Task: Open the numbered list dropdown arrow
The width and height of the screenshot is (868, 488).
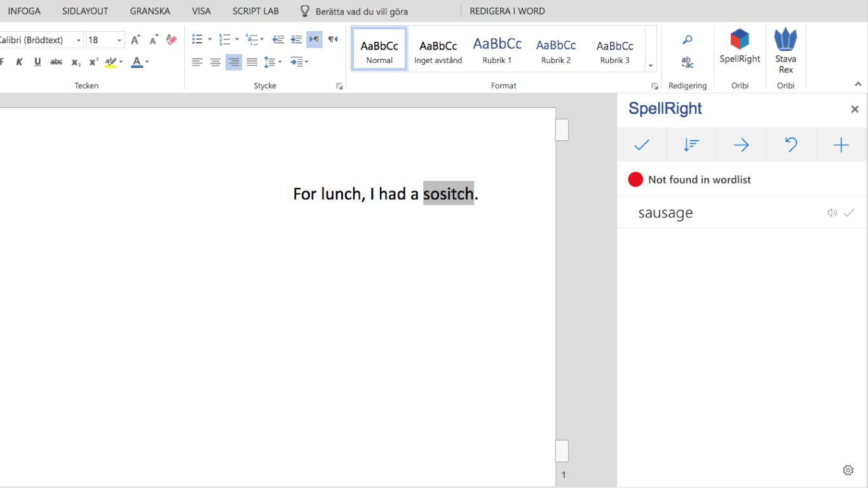Action: pos(237,39)
